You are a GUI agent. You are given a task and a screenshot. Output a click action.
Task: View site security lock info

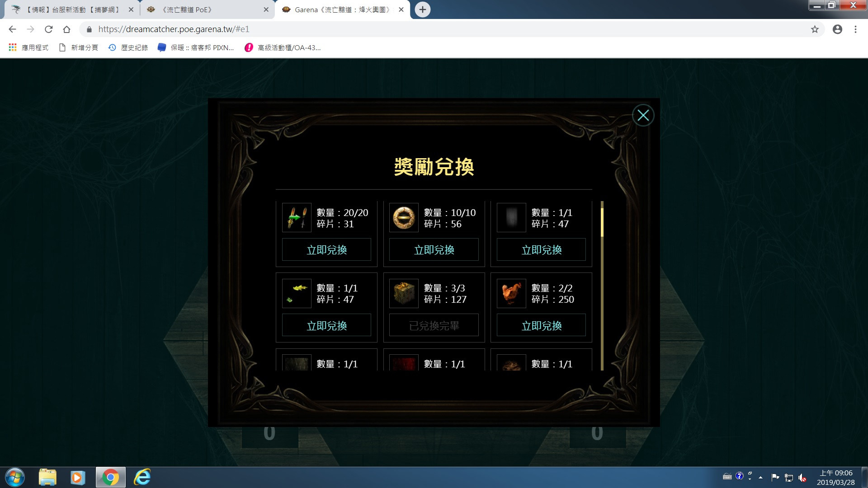click(x=89, y=29)
